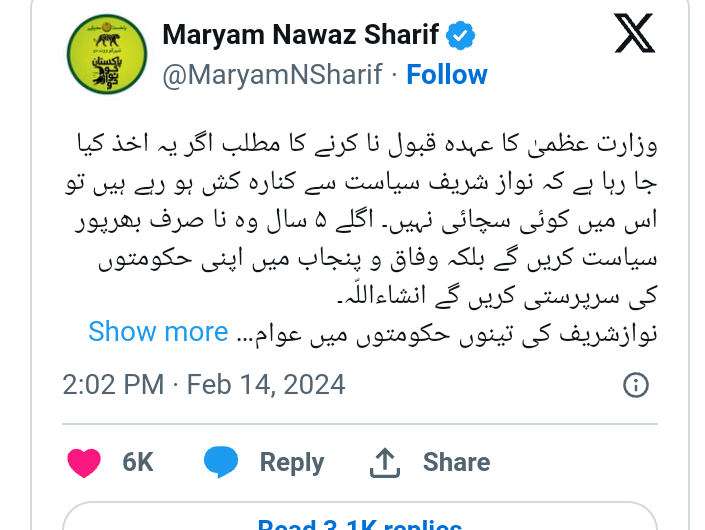Click the 6K likes count
This screenshot has width=705, height=530.
pyautogui.click(x=138, y=462)
